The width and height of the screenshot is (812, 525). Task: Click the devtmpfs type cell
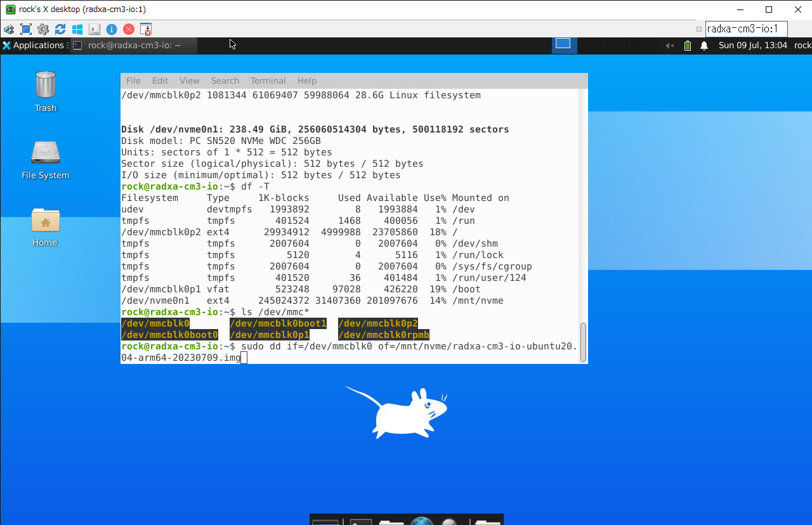point(230,209)
